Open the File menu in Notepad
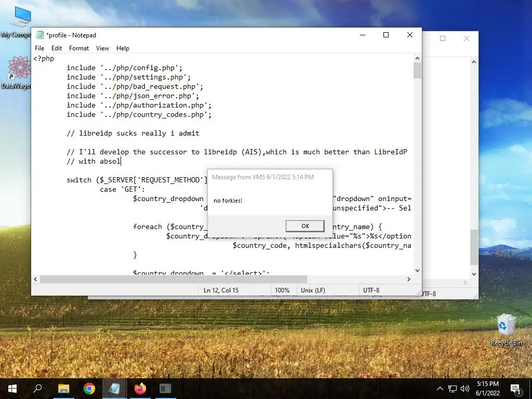 pos(39,48)
